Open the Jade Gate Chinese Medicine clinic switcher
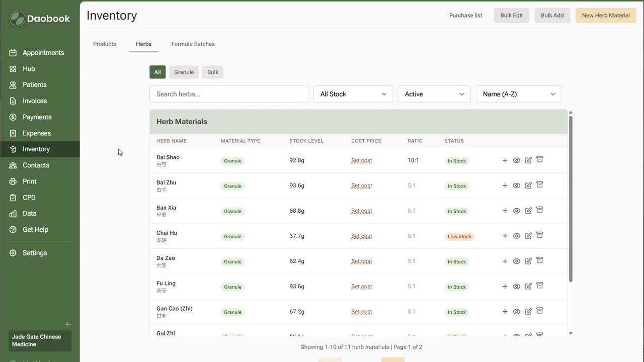Image resolution: width=644 pixels, height=362 pixels. (x=40, y=341)
